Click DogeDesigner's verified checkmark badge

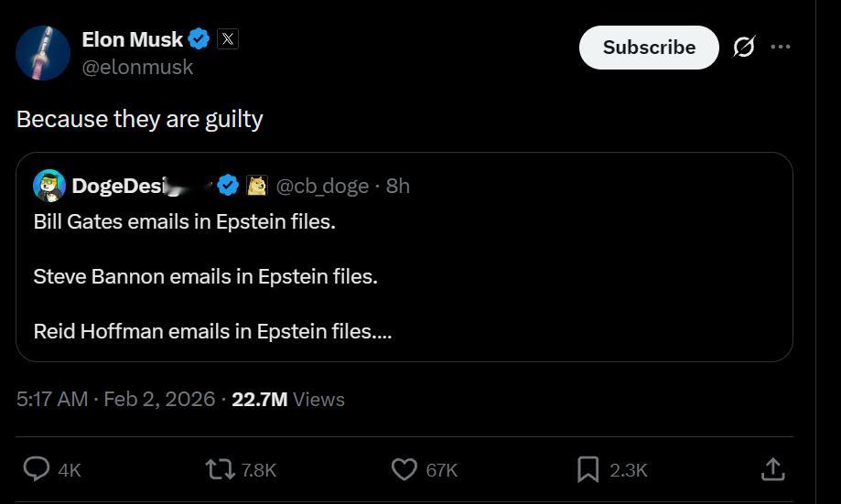[x=229, y=186]
